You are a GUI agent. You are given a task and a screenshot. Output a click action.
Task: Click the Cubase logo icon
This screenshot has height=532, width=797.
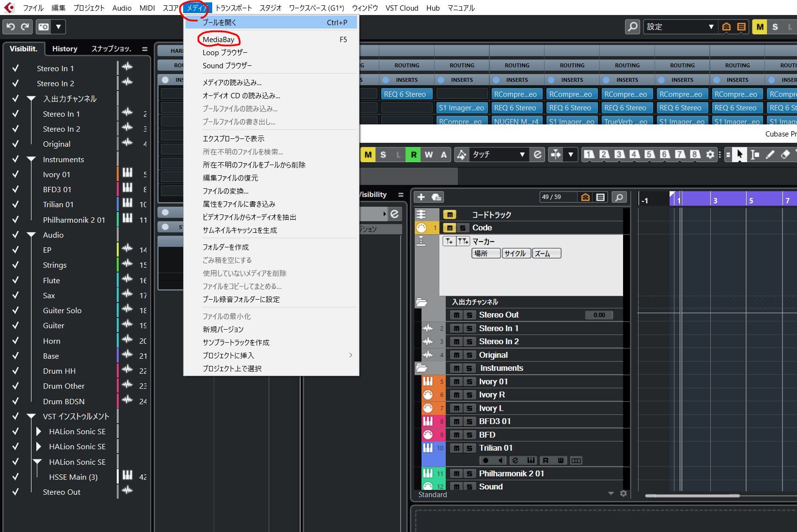click(x=9, y=7)
